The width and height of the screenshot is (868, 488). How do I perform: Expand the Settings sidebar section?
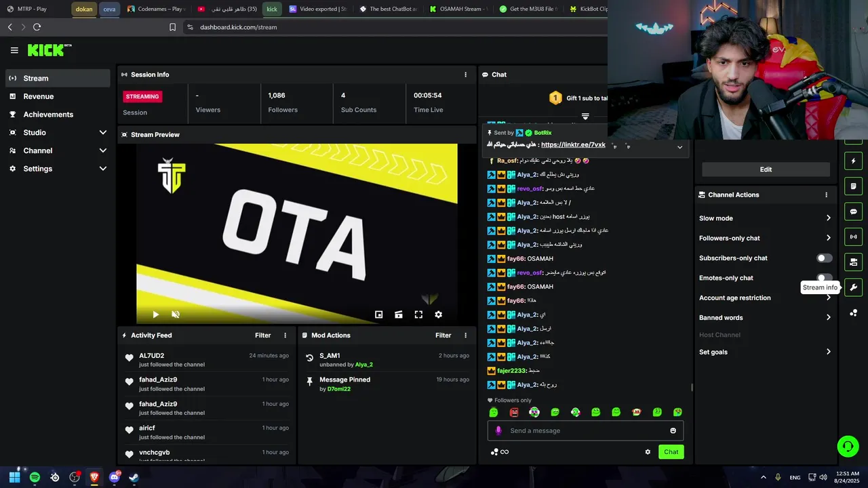click(x=103, y=169)
